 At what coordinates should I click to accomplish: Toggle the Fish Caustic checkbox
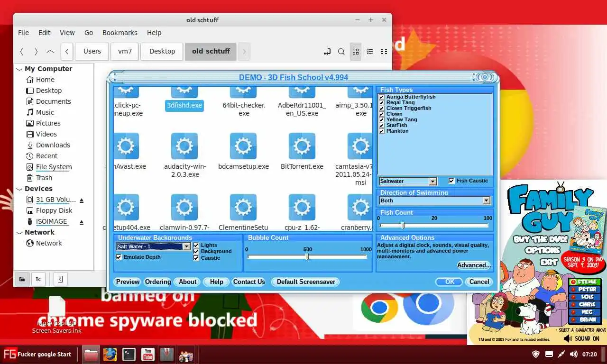click(x=452, y=181)
